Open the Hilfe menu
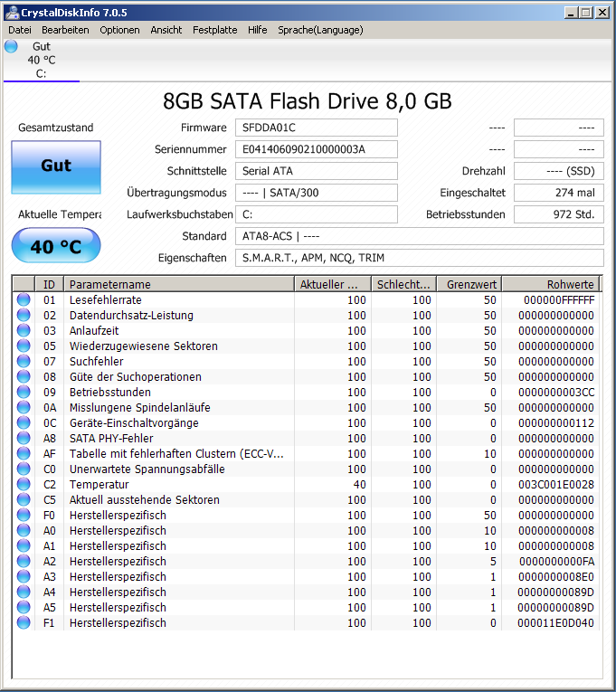The width and height of the screenshot is (616, 692). coord(257,30)
